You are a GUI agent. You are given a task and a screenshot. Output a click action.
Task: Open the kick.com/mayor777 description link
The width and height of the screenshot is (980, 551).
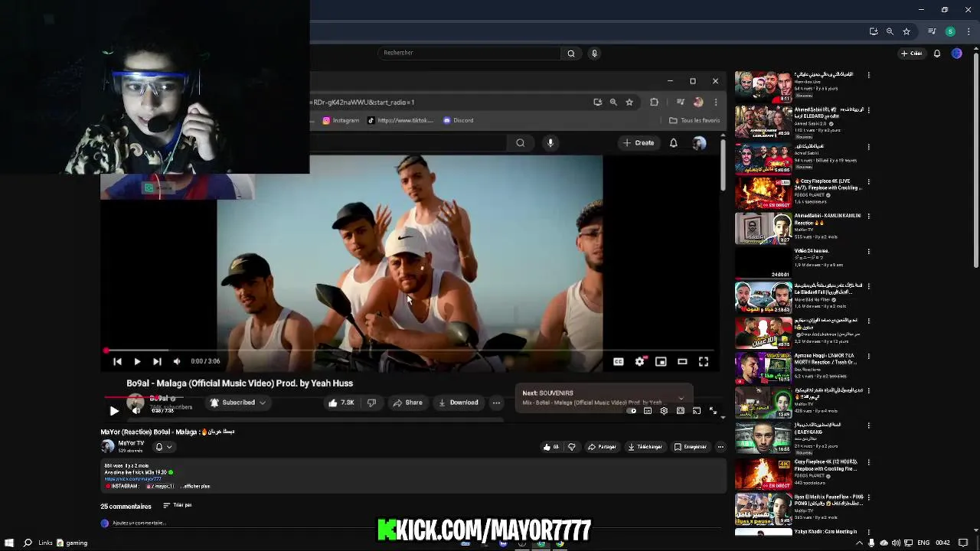133,479
